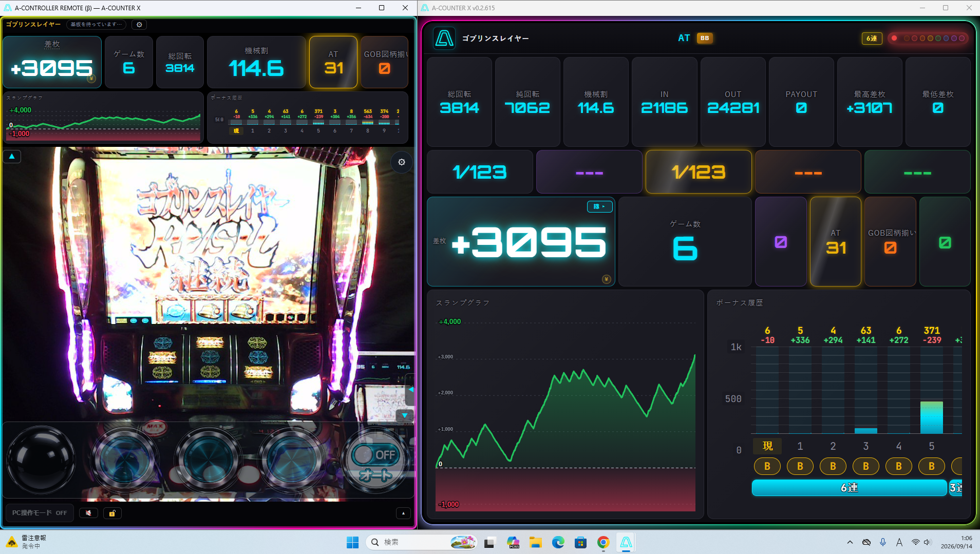Click the 最低差枚 0 card
This screenshot has width=980, height=554.
938,102
